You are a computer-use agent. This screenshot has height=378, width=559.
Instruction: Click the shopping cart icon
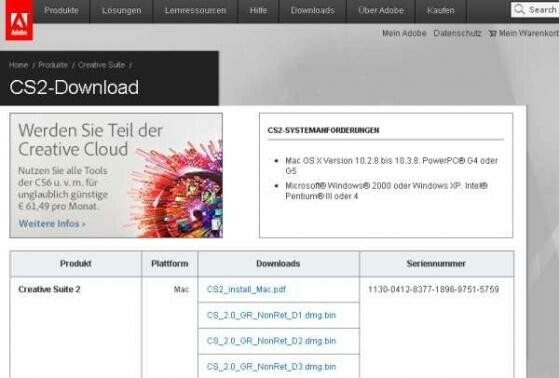(492, 34)
